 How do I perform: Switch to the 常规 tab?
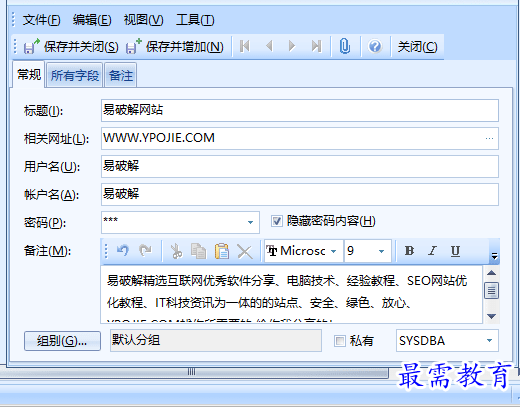coord(29,75)
